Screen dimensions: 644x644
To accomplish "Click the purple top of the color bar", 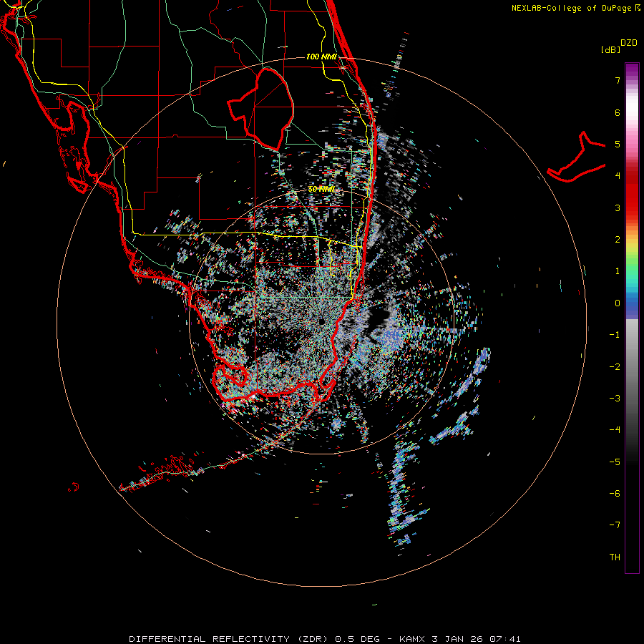I will click(x=632, y=70).
